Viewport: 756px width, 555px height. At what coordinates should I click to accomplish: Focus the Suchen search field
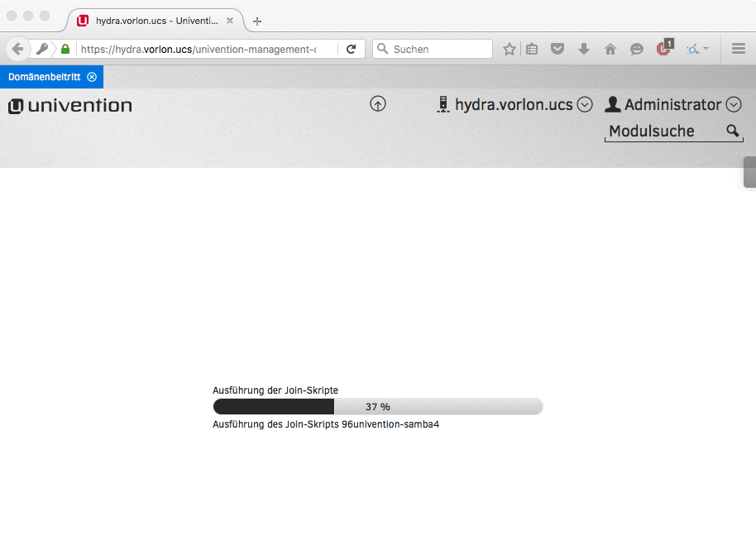pyautogui.click(x=438, y=49)
